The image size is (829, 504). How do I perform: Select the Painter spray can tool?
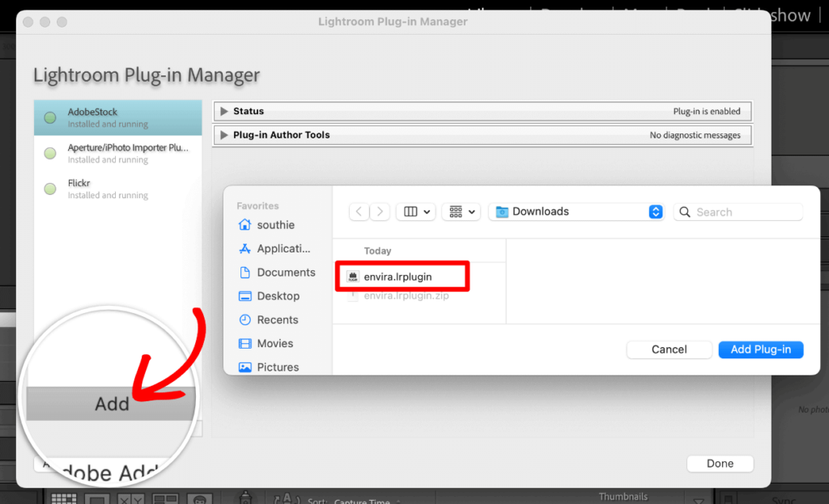tap(245, 498)
